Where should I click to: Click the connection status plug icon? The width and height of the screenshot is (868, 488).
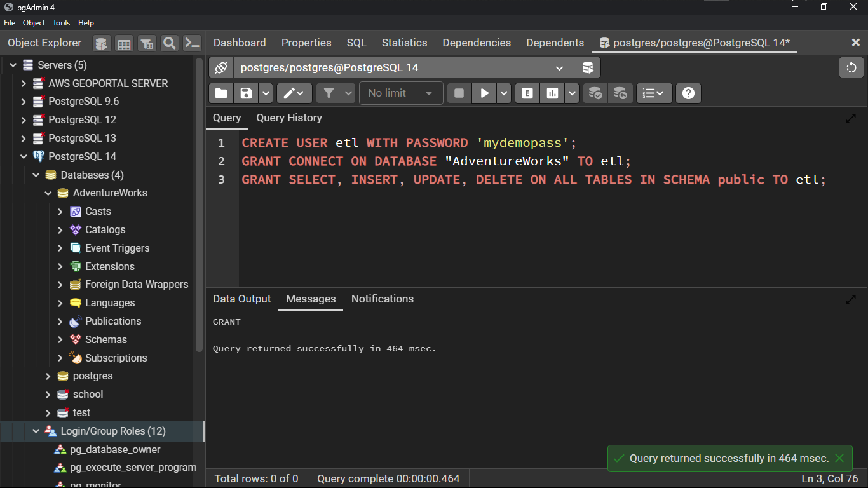pyautogui.click(x=221, y=67)
